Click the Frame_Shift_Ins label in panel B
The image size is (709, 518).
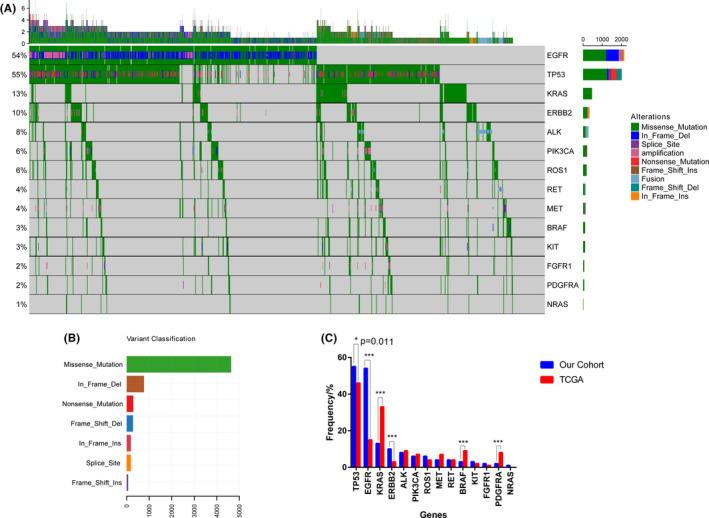tap(97, 483)
